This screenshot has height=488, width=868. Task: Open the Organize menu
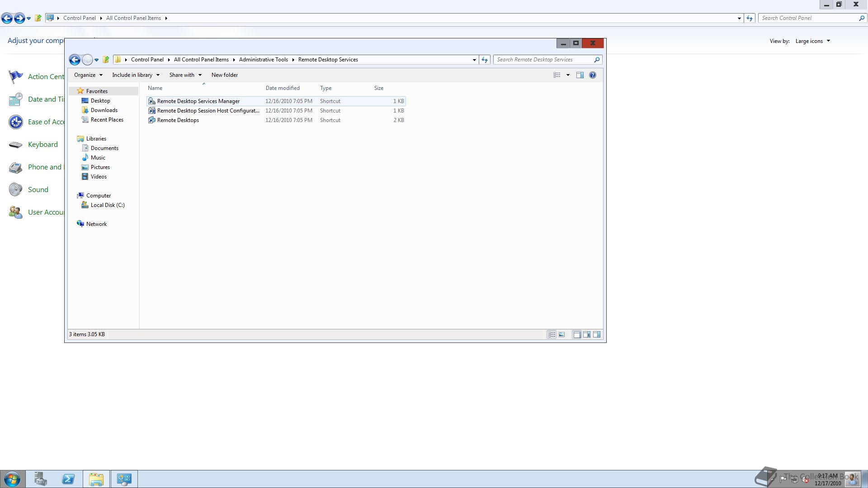pyautogui.click(x=88, y=75)
